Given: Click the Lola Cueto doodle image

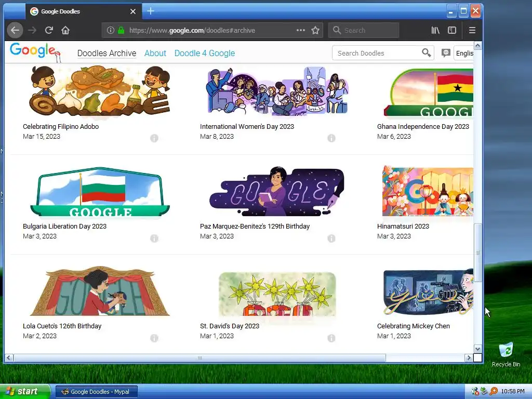Looking at the screenshot, I should [x=100, y=291].
